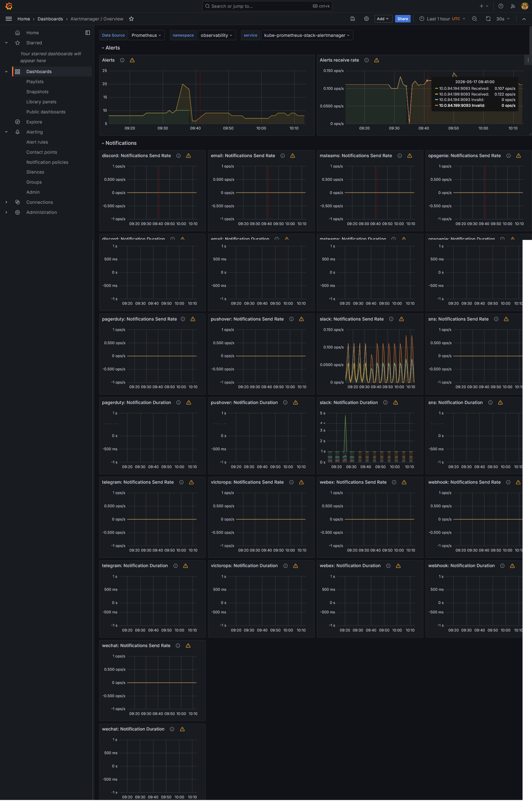Open the observability namespace dropdown
532x801 pixels.
(217, 35)
